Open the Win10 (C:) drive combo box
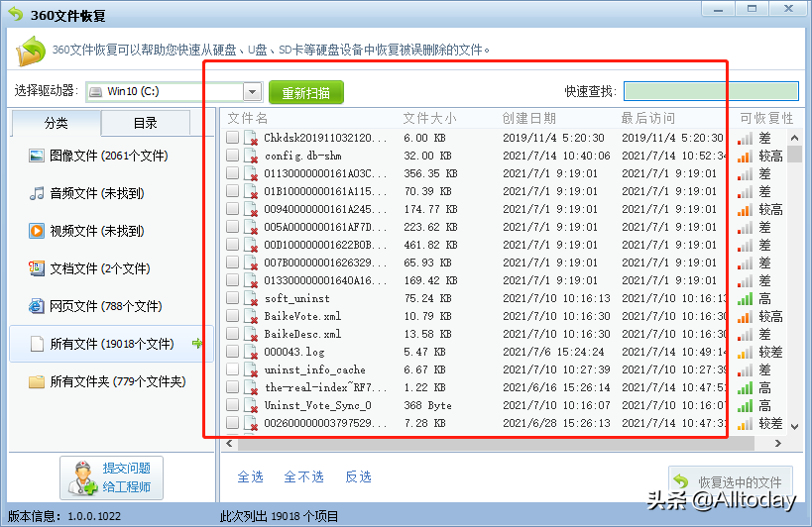 tap(174, 92)
